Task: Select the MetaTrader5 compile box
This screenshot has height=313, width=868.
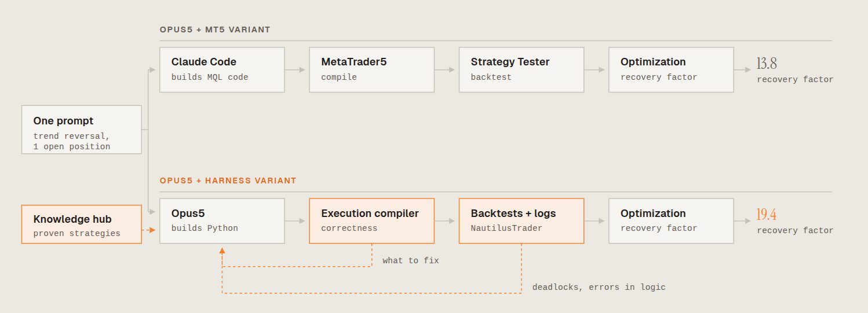Action: point(371,70)
